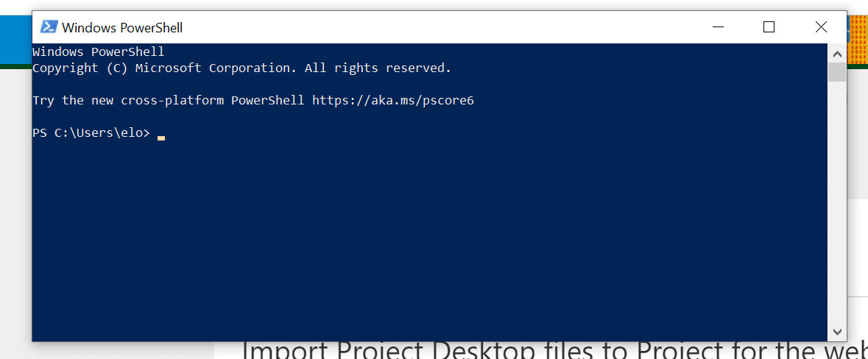Close the Windows PowerShell window
868x359 pixels.
820,26
